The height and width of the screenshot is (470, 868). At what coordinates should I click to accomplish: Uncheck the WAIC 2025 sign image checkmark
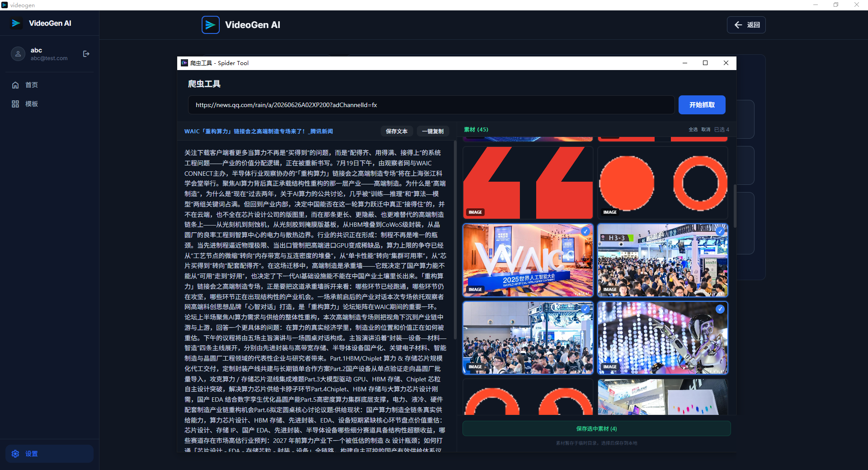[x=585, y=231]
